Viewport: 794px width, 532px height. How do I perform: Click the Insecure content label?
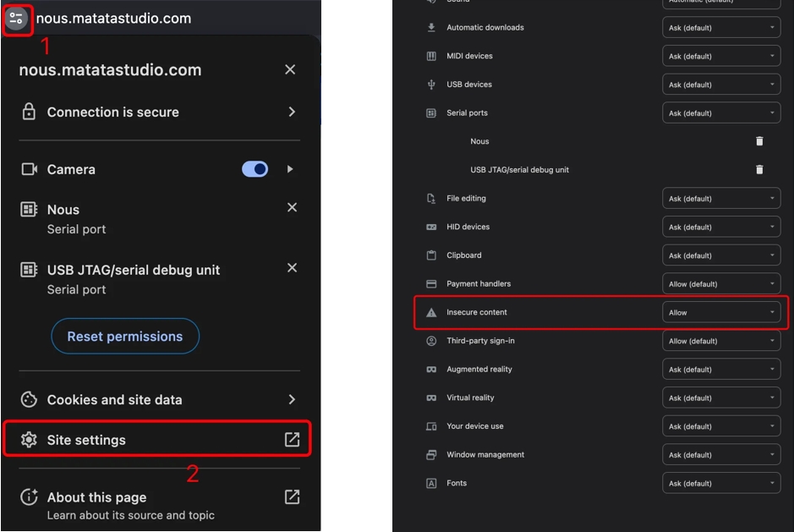477,312
